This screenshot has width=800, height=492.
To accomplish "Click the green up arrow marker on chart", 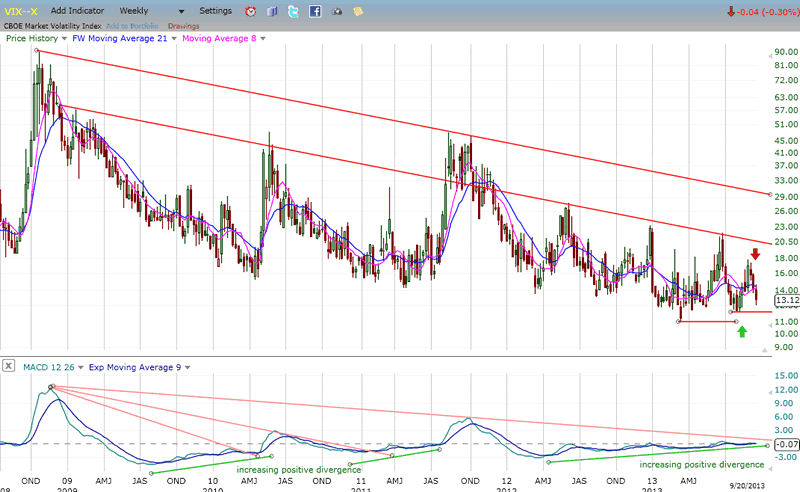I will (x=741, y=330).
